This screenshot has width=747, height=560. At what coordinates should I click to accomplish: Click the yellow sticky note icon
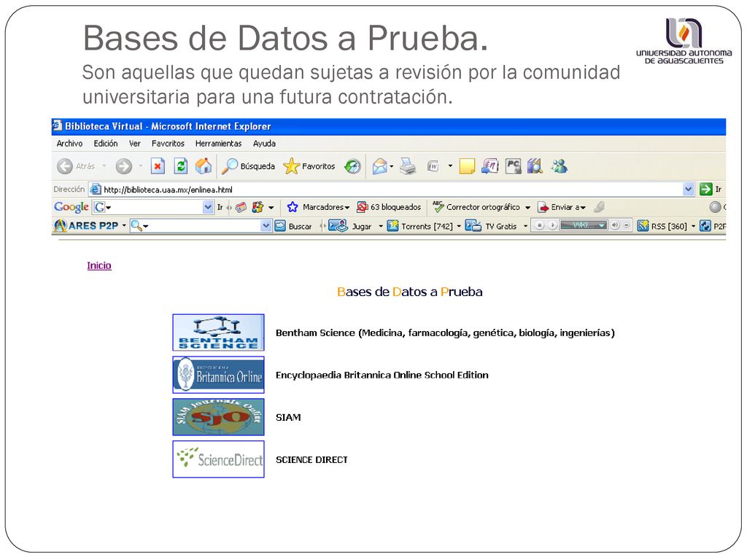point(467,166)
